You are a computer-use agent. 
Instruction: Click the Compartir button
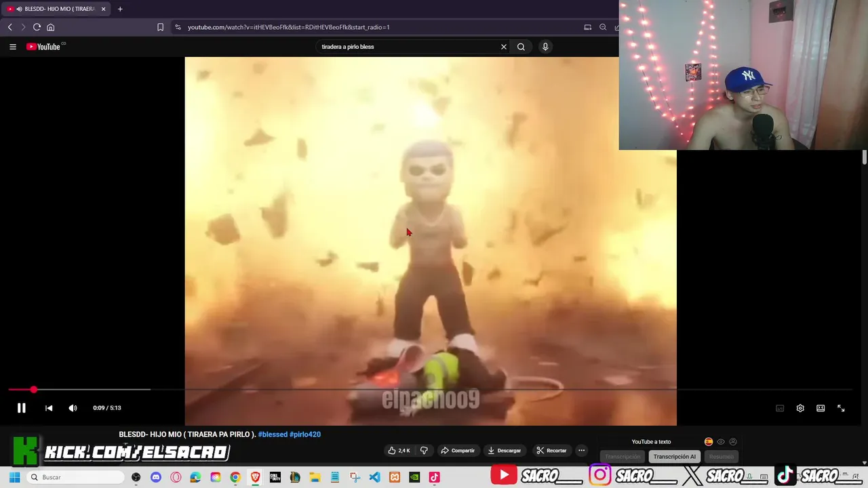pos(458,451)
